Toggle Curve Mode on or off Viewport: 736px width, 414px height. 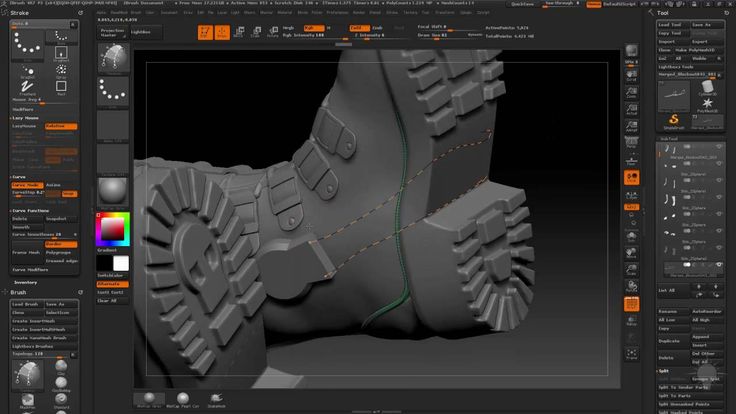point(27,185)
